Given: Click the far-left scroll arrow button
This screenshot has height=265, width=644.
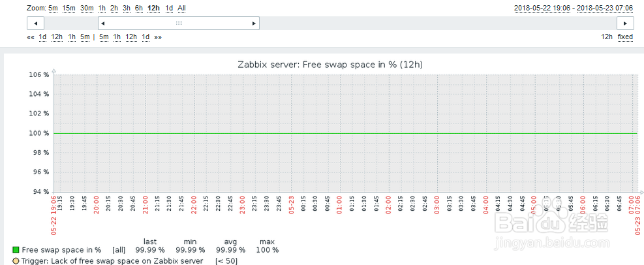Looking at the screenshot, I should (x=35, y=23).
